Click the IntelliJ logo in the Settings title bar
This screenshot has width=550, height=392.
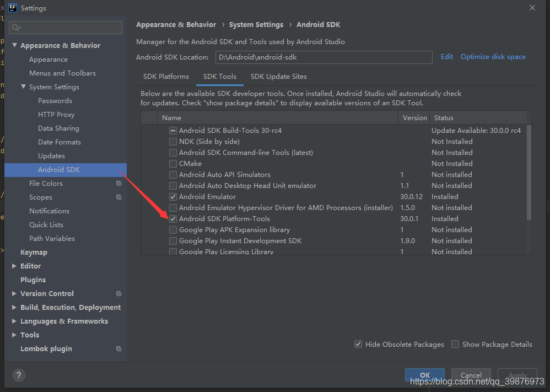(13, 8)
